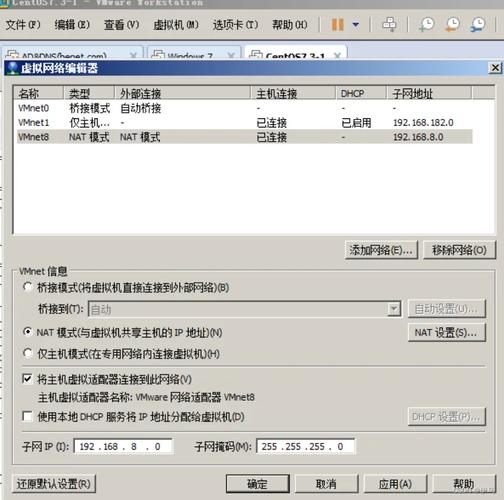The height and width of the screenshot is (500, 504).
Task: Enable 使用本地 DHCP 服务 checkbox
Action: [27, 416]
